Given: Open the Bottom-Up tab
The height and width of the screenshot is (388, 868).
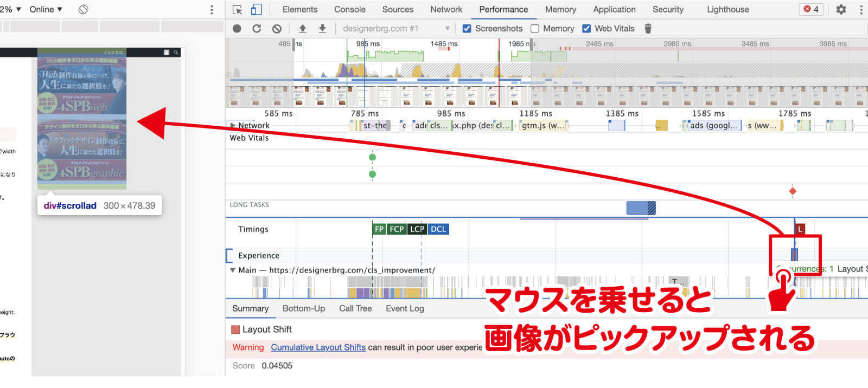Looking at the screenshot, I should click(x=304, y=308).
